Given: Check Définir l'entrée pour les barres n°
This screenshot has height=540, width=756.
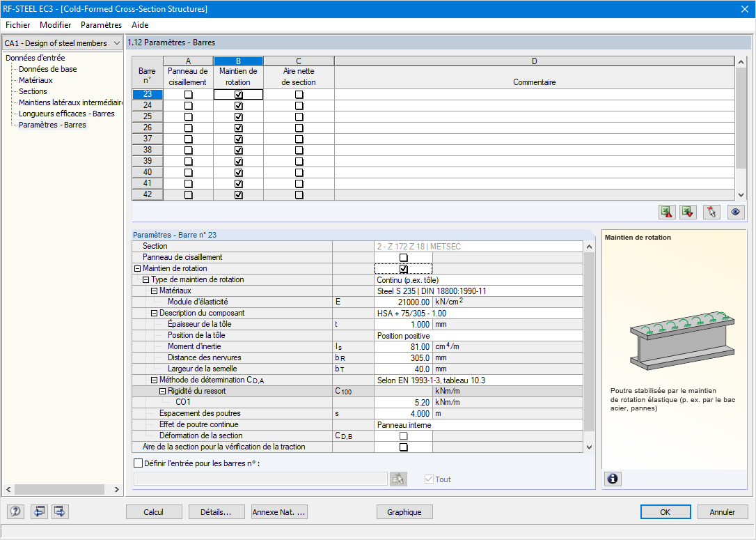Looking at the screenshot, I should click(139, 463).
